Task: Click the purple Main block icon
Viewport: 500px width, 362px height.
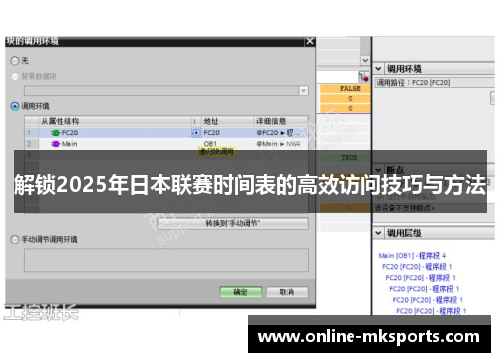Action: pos(55,144)
